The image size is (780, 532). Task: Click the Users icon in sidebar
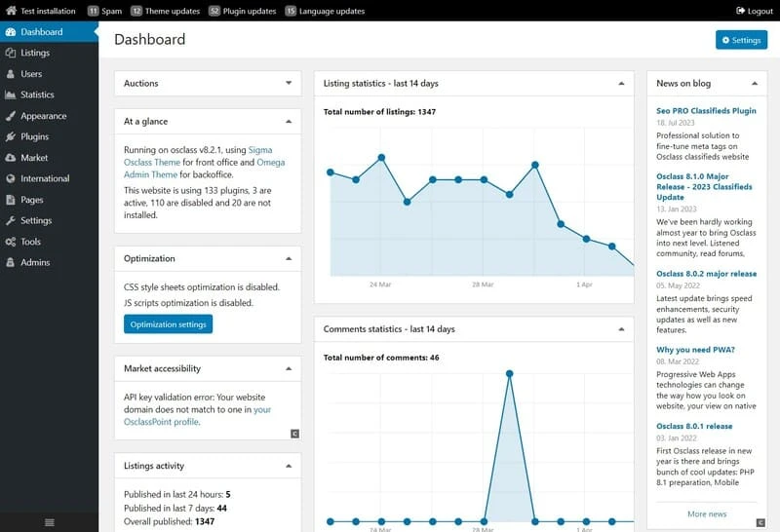[10, 74]
